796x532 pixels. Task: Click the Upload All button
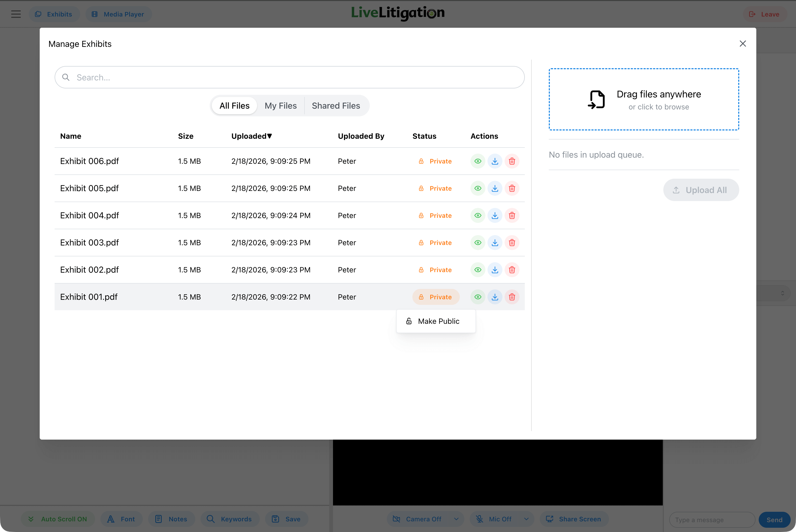[701, 190]
